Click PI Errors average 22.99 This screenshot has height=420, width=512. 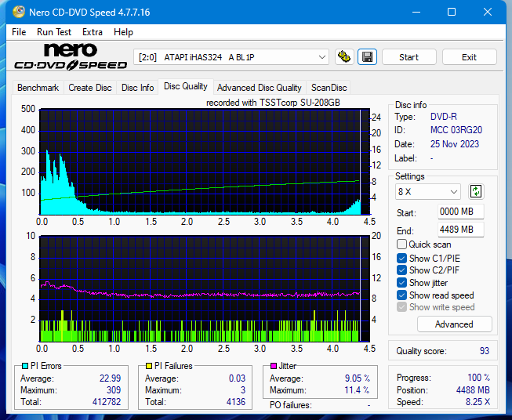[110, 378]
